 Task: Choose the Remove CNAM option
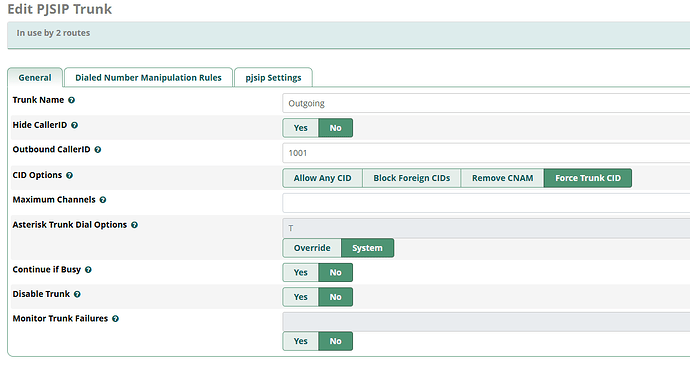click(x=503, y=178)
